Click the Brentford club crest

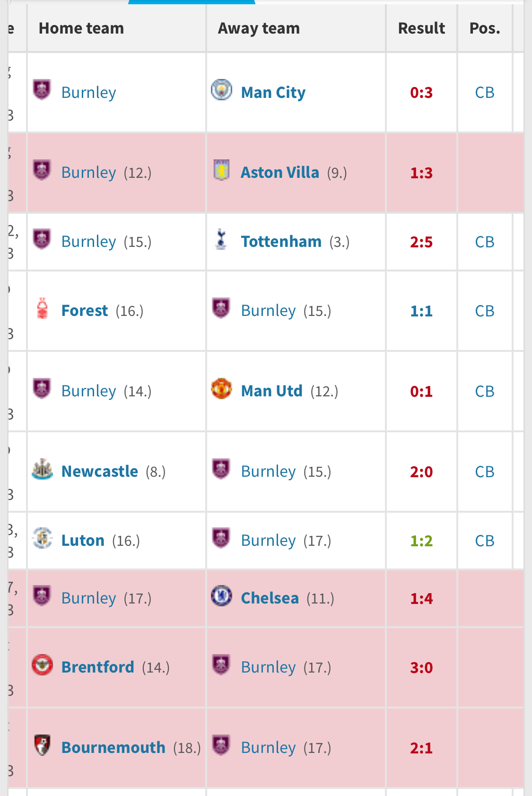point(42,665)
